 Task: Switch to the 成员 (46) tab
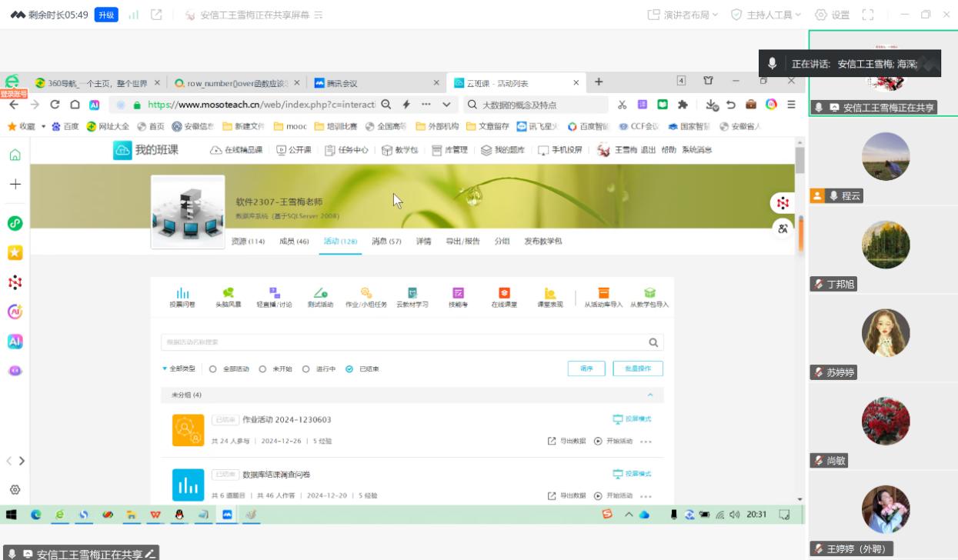[293, 242]
